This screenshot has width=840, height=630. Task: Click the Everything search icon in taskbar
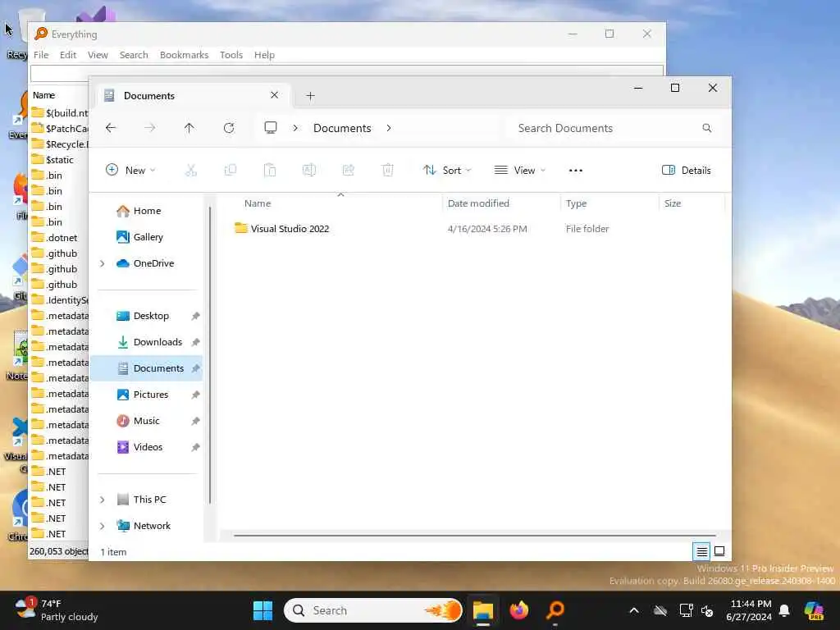(555, 610)
